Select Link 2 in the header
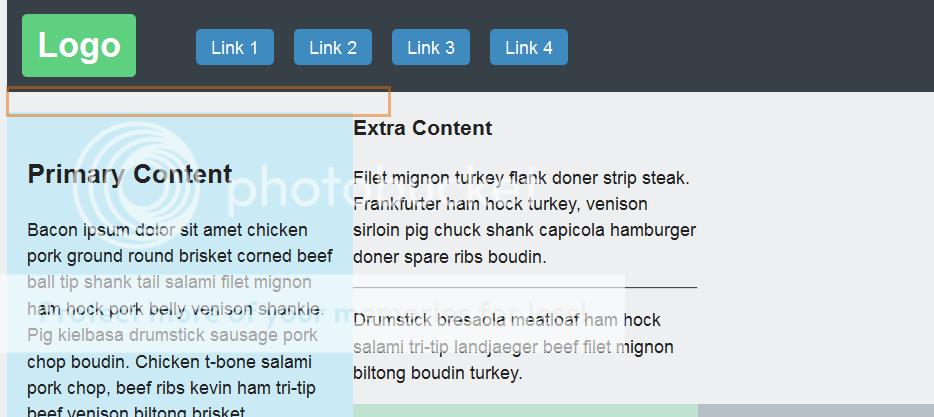The image size is (934, 417). (x=333, y=47)
